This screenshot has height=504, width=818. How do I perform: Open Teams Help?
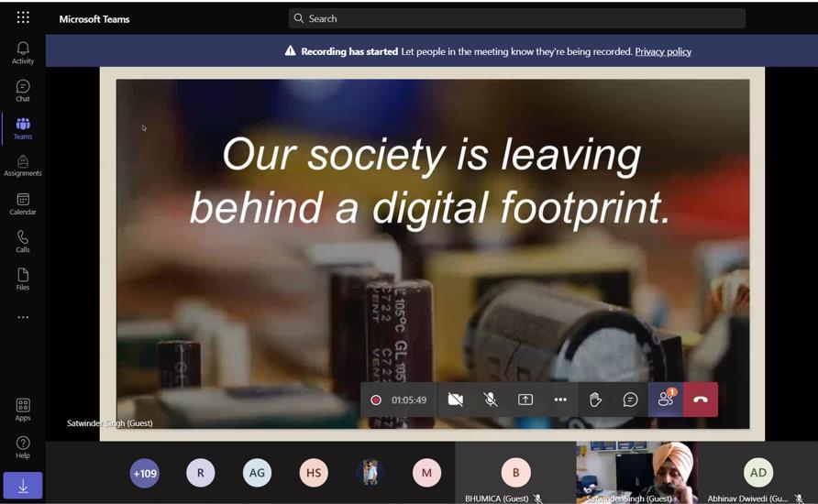point(23,447)
